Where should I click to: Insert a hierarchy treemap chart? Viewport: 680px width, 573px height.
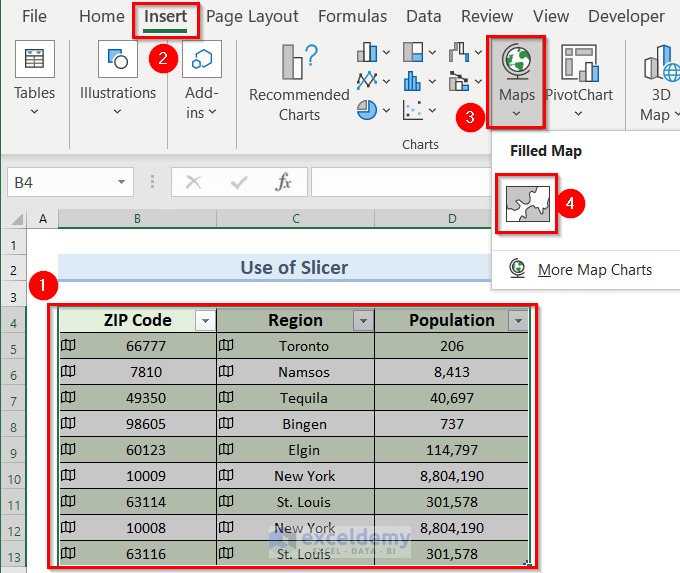[413, 52]
